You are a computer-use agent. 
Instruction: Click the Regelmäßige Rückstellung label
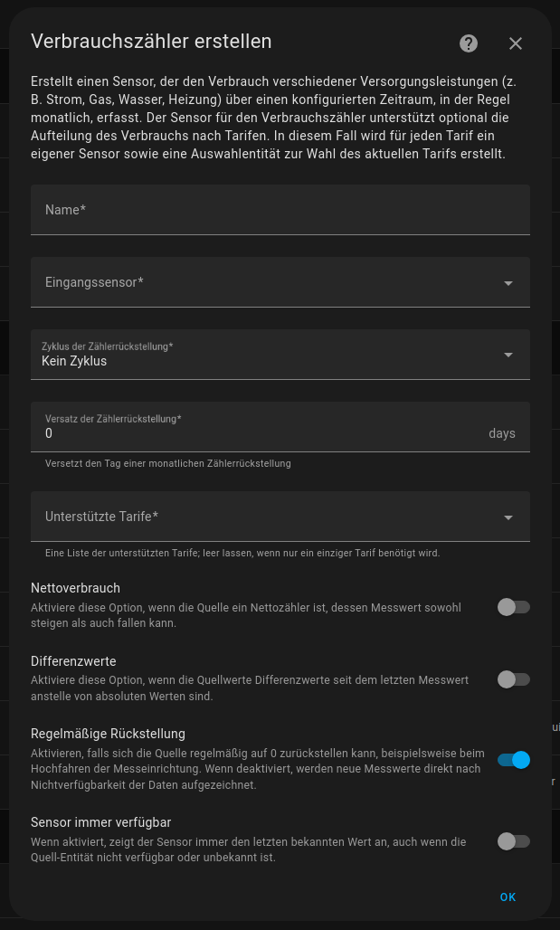click(108, 734)
